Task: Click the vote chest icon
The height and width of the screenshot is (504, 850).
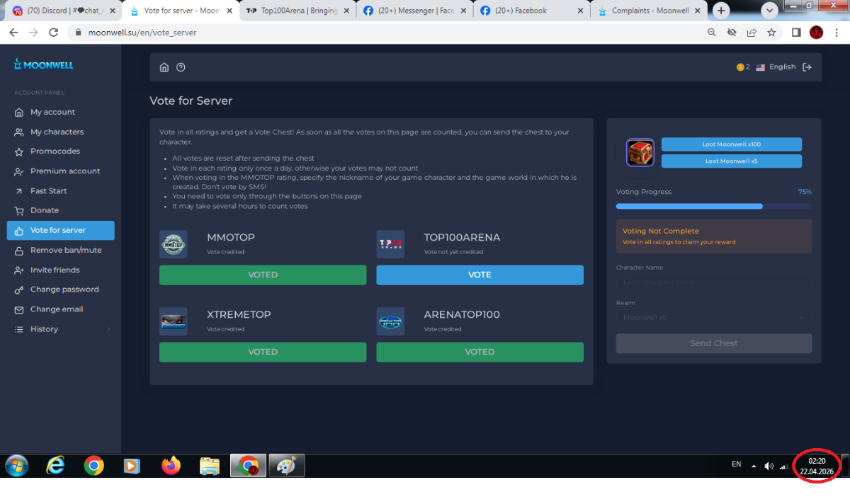Action: coord(640,153)
